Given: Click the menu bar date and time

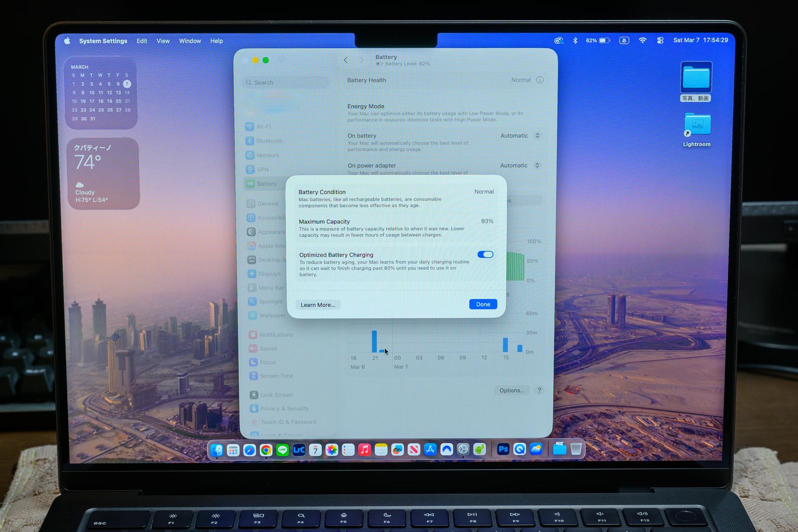Looking at the screenshot, I should tap(700, 40).
